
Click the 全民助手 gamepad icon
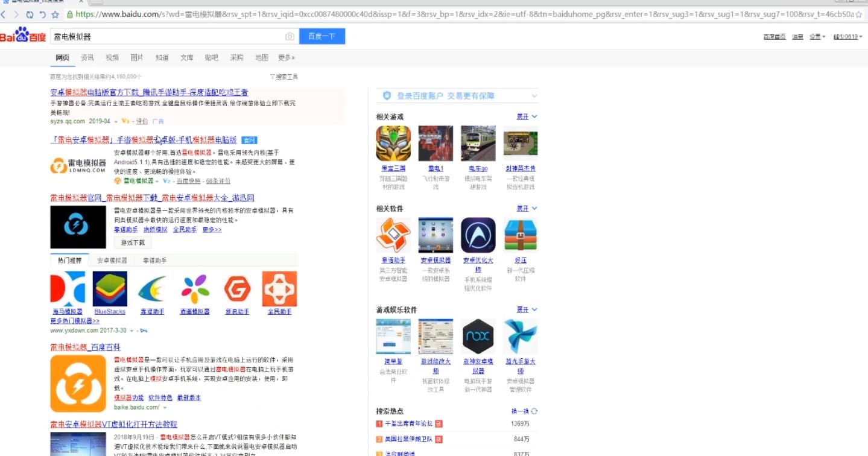(x=279, y=289)
